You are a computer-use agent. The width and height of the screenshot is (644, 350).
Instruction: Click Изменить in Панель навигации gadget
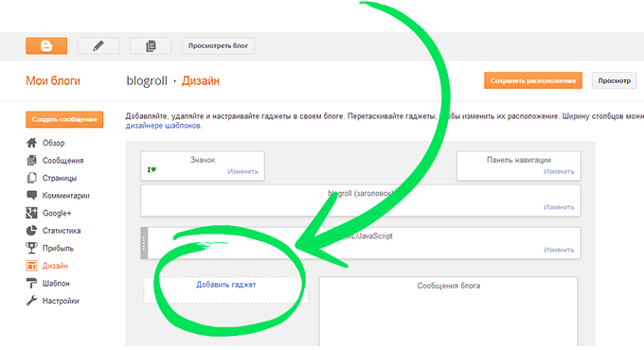(x=559, y=171)
